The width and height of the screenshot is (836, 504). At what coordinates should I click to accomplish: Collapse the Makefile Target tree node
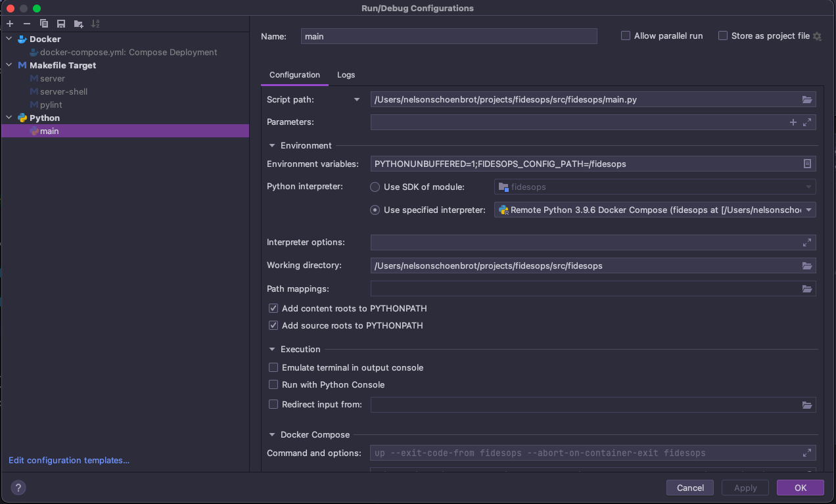pyautogui.click(x=8, y=65)
